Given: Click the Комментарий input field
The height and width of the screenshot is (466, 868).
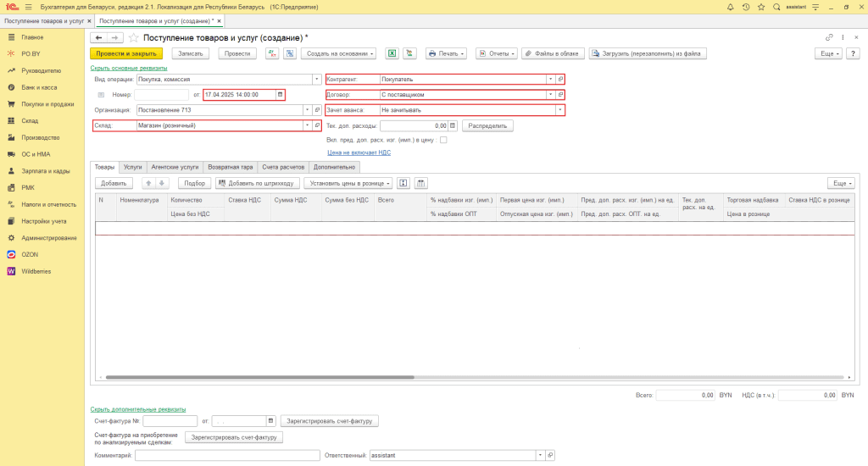Looking at the screenshot, I should click(227, 456).
